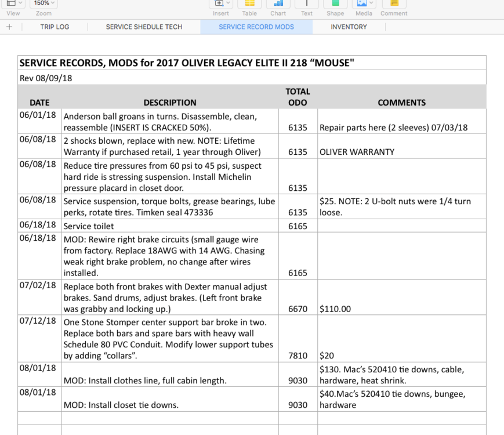Click the Table icon in toolbar

pyautogui.click(x=249, y=4)
